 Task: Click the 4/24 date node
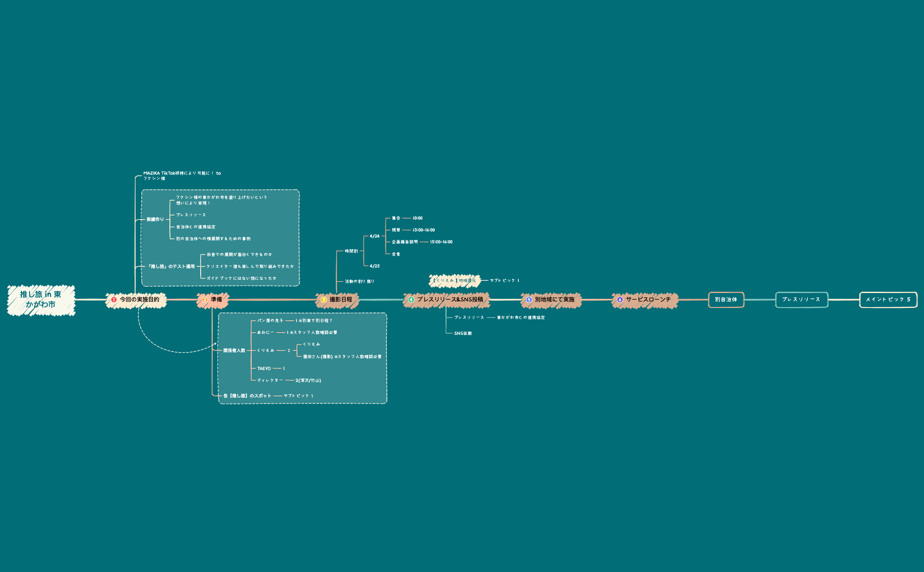coord(374,236)
